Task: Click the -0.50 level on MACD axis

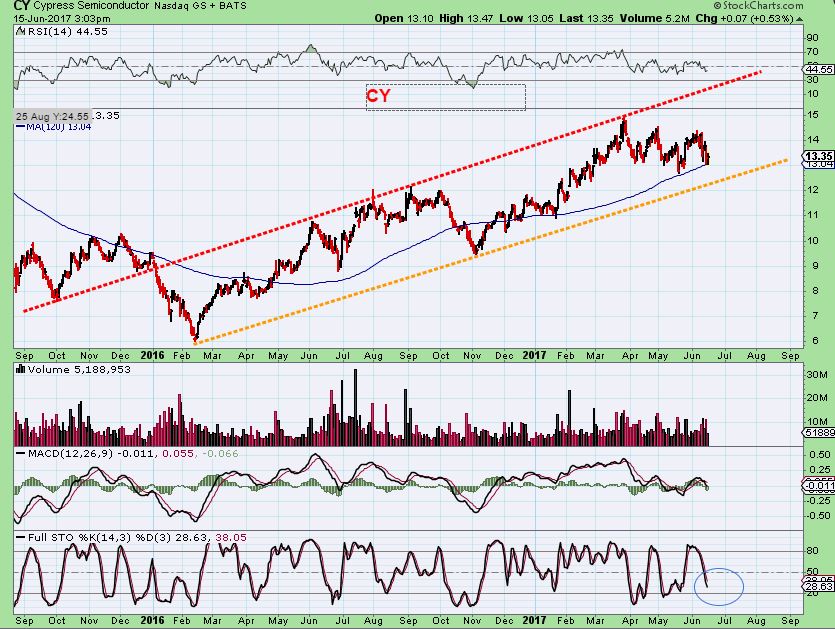Action: [x=818, y=516]
